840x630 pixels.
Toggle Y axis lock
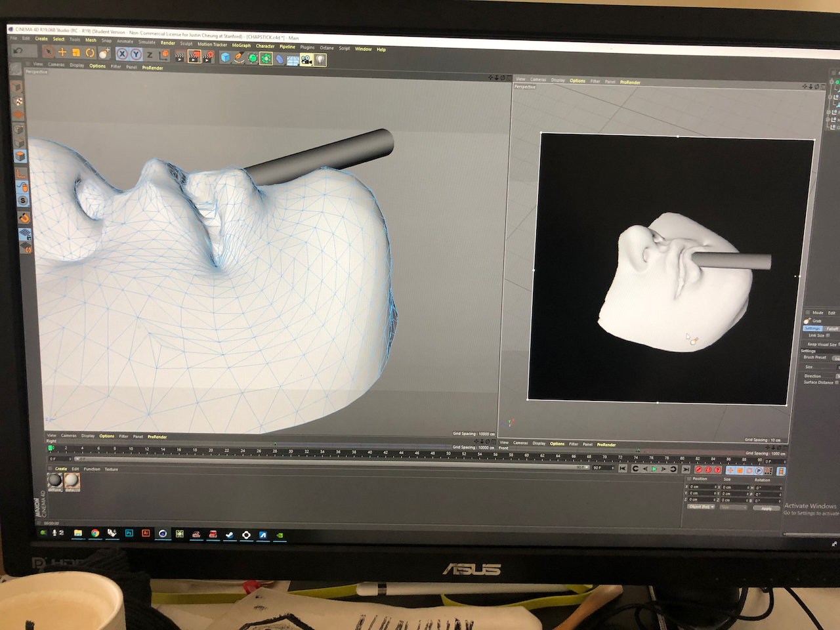point(136,54)
